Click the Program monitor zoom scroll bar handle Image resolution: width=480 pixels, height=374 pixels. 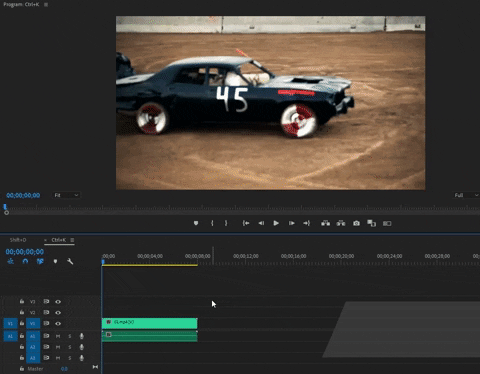coord(6,213)
